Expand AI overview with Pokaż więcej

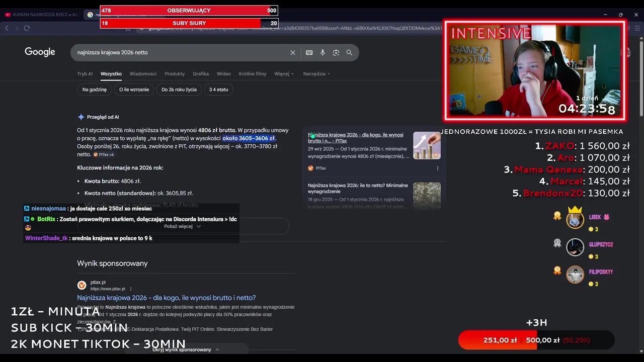(182, 226)
